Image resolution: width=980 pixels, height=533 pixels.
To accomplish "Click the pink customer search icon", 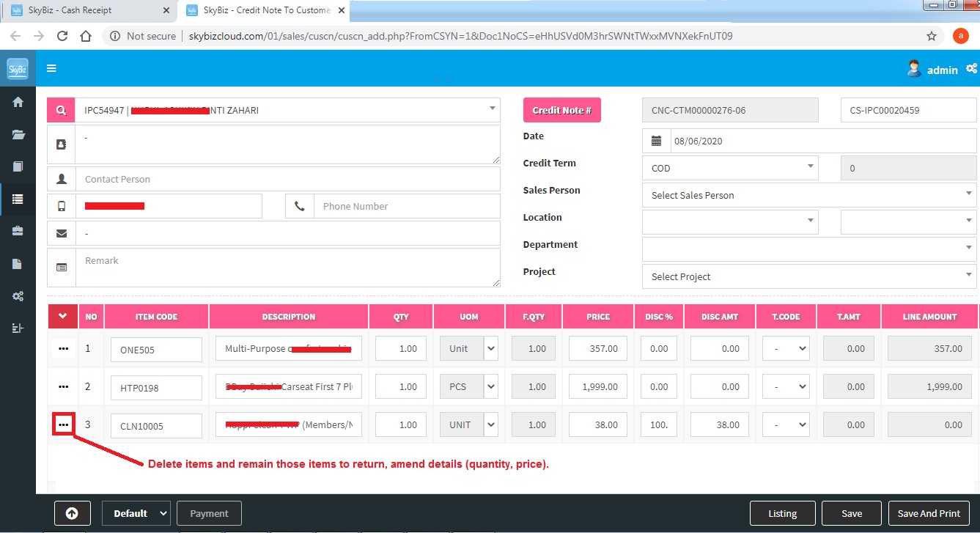I will coord(61,110).
